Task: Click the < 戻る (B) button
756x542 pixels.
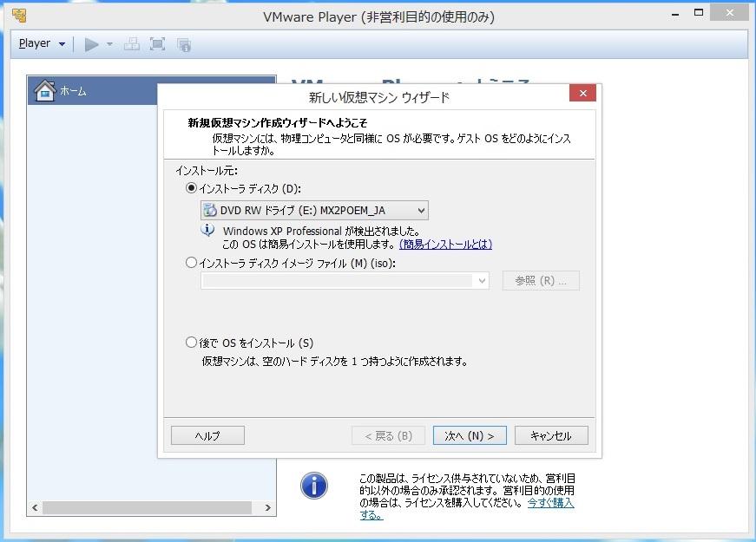Action: (389, 435)
